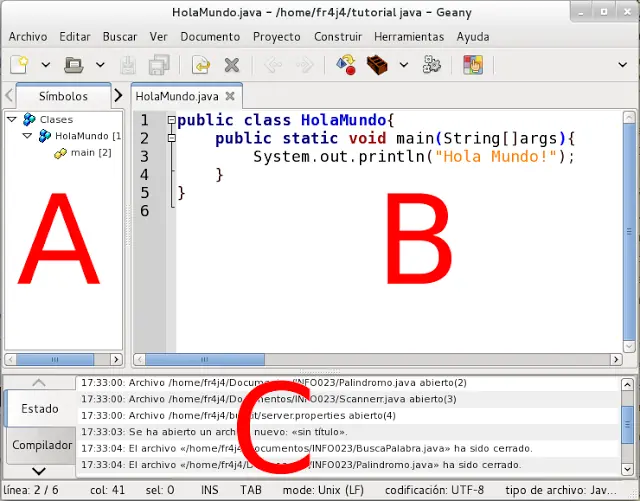Image resolution: width=640 pixels, height=501 pixels.
Task: Open the Editar menu
Action: [75, 37]
